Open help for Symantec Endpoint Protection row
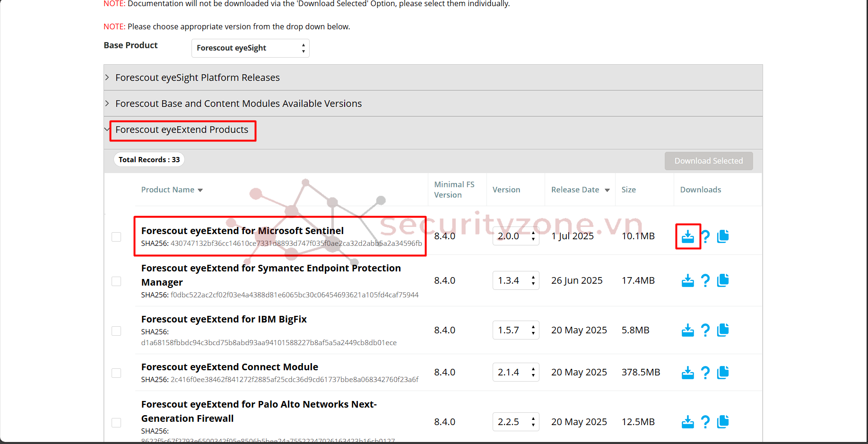868x444 pixels. coord(705,280)
